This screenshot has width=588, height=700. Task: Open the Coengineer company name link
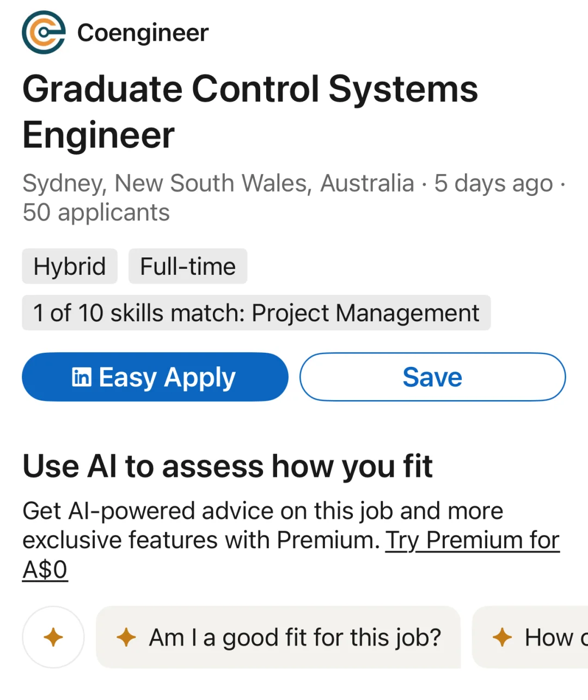pos(143,33)
